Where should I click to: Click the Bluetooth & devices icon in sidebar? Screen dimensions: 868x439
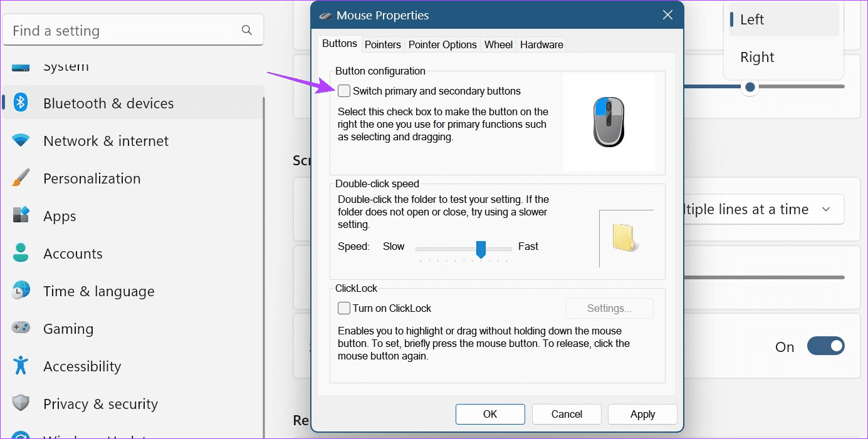(21, 103)
